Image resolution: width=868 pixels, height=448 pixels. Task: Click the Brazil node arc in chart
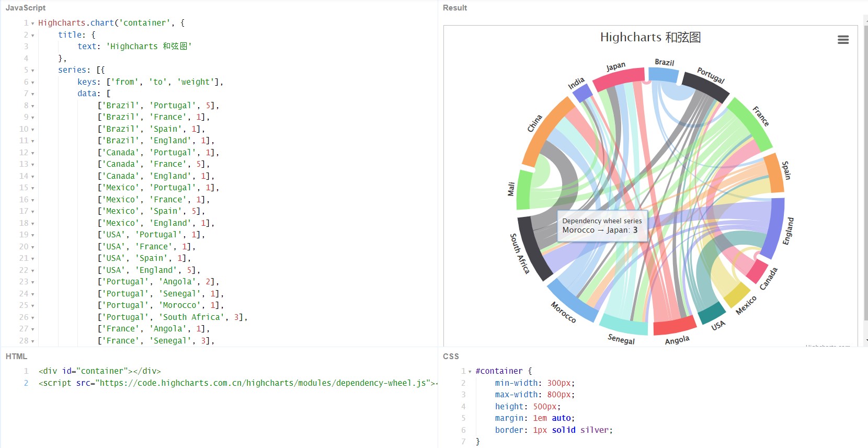point(664,75)
